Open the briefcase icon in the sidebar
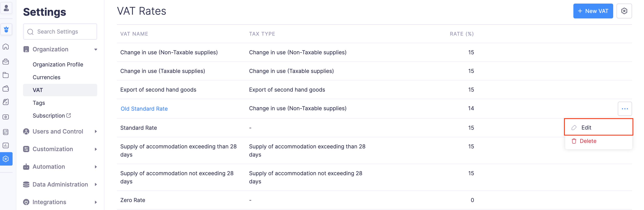The width and height of the screenshot is (644, 210). coord(6,61)
